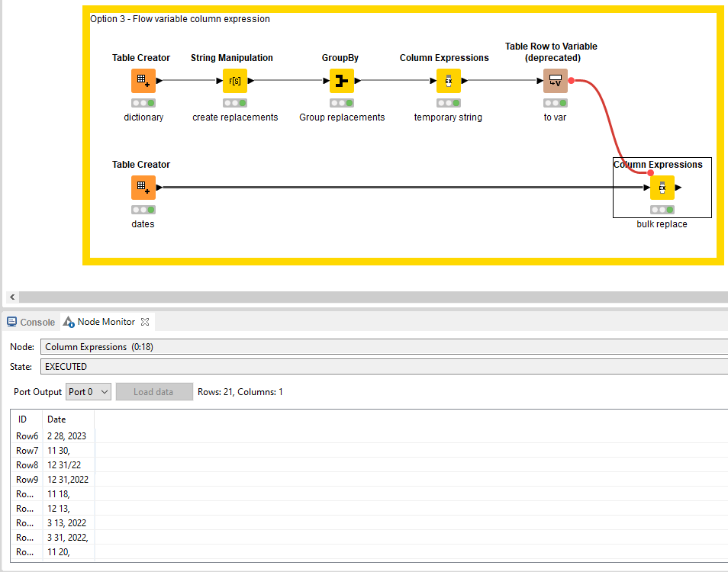
Task: Click status light under bulk replace node
Action: 662,210
